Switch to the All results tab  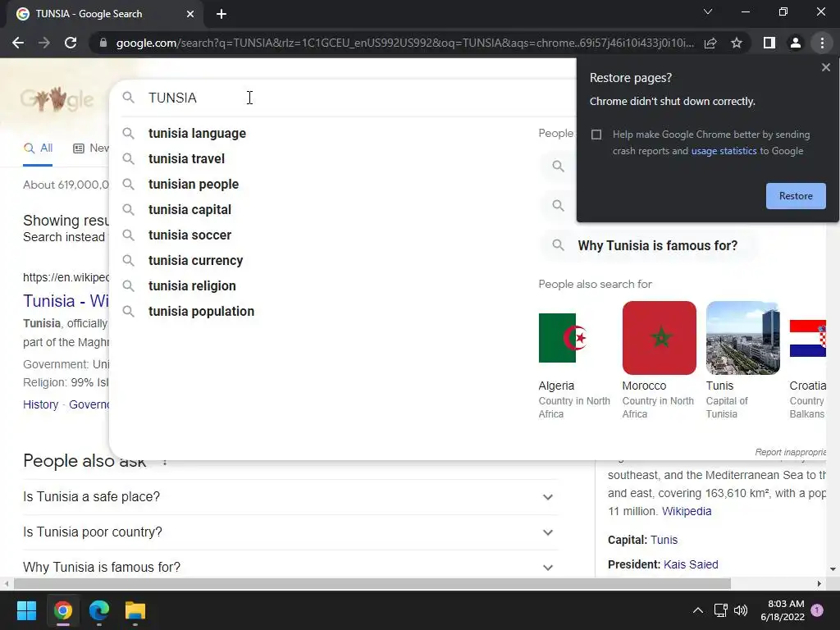pos(38,148)
